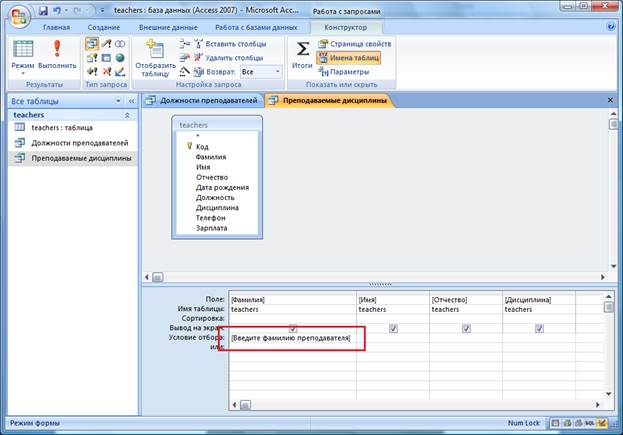Uncheck Вывод на экран for Имя column
The height and width of the screenshot is (435, 623).
393,328
